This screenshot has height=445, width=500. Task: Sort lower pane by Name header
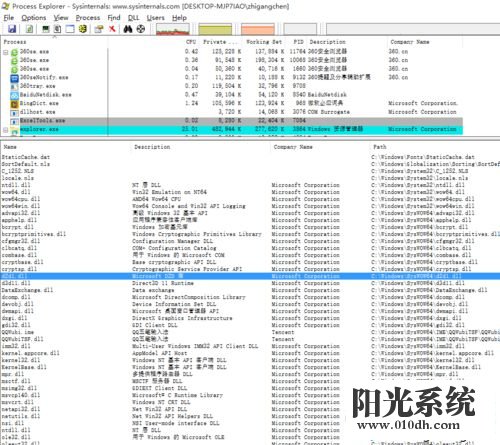[10, 147]
